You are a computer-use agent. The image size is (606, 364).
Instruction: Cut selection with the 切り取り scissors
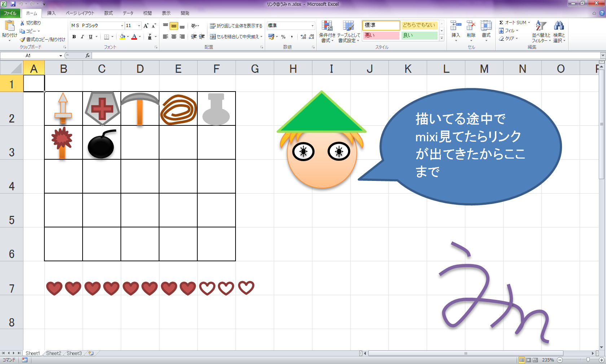coord(30,23)
